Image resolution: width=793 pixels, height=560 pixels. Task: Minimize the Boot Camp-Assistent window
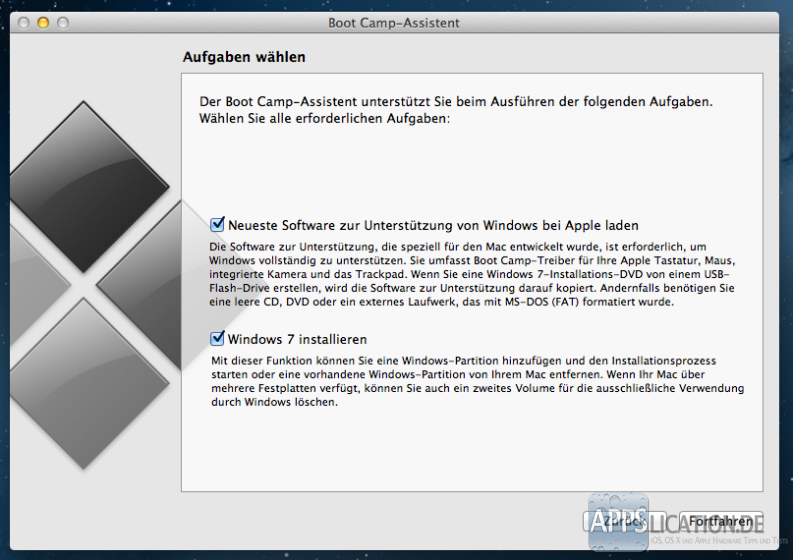pyautogui.click(x=43, y=23)
